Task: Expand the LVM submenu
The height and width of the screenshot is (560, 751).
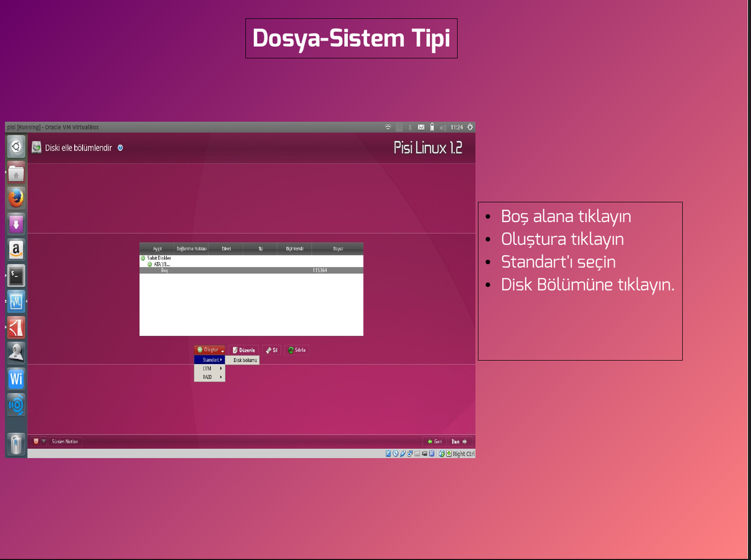Action: tap(209, 368)
